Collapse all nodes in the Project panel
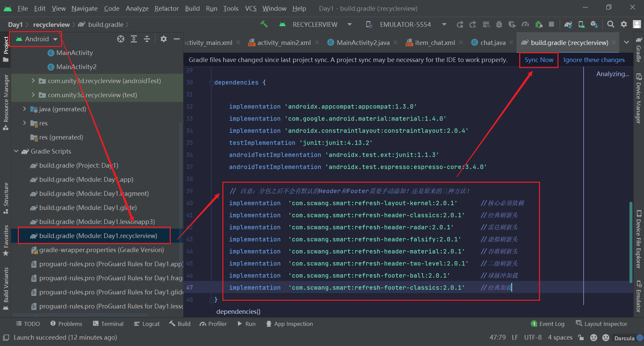644x346 pixels. 147,39
